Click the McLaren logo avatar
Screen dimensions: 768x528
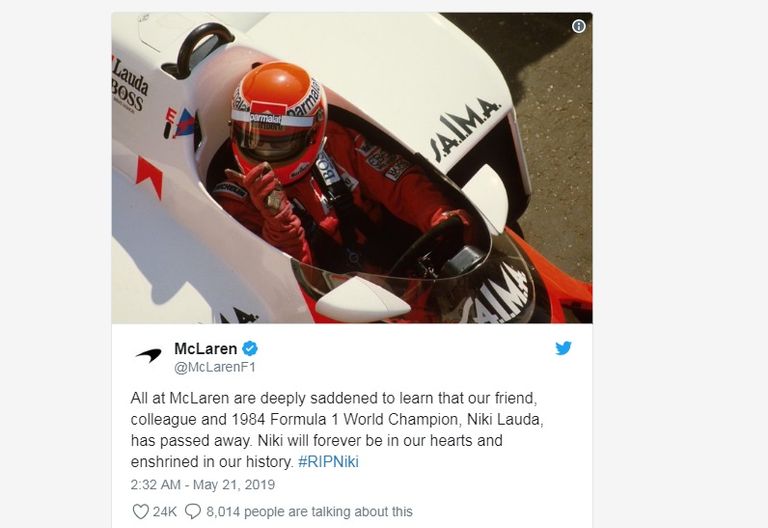click(x=148, y=355)
